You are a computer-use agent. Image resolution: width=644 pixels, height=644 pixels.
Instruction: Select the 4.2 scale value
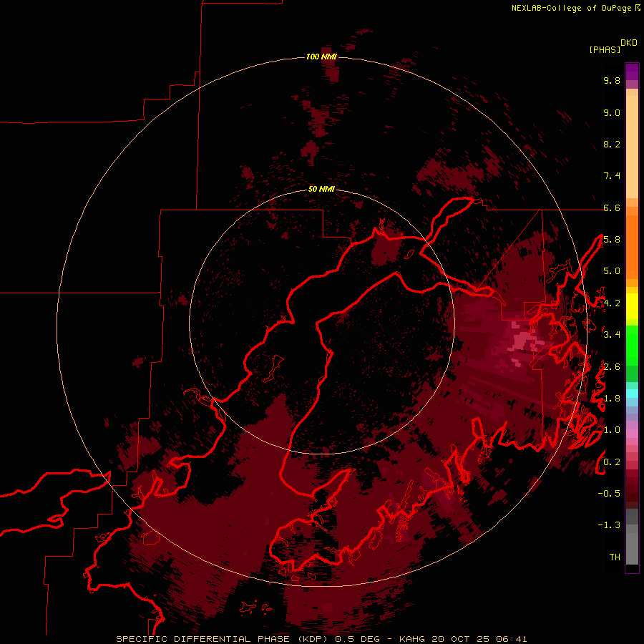pos(612,303)
